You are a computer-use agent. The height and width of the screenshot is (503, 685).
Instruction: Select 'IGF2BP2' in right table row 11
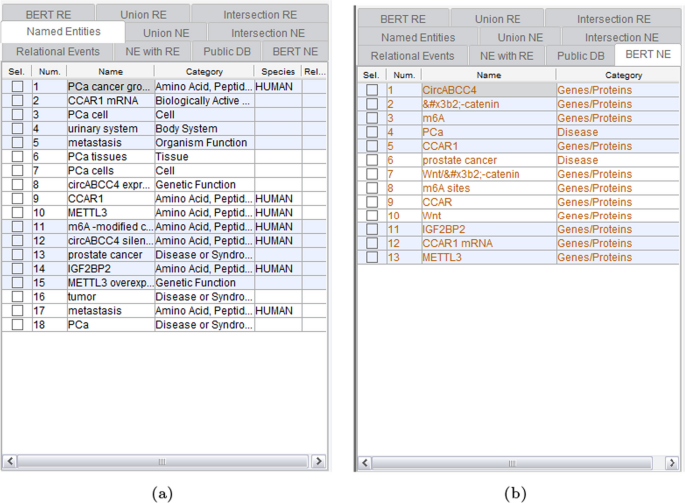pos(444,229)
